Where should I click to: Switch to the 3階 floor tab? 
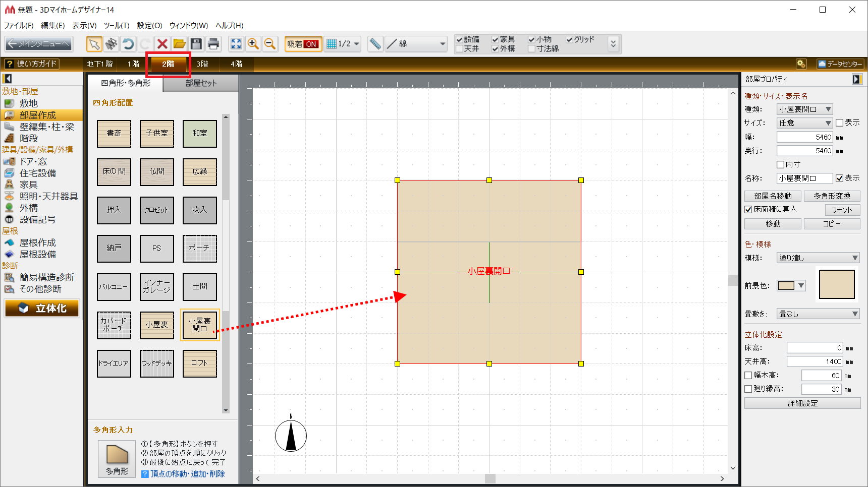[202, 64]
